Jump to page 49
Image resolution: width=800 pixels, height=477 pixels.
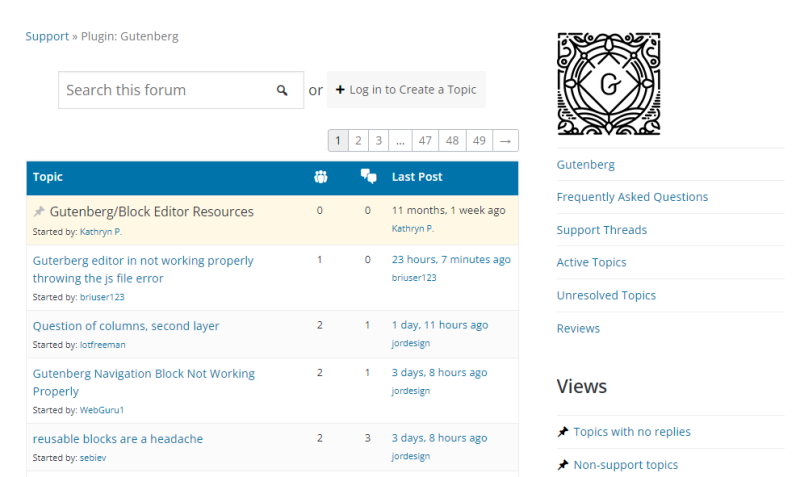pos(479,141)
